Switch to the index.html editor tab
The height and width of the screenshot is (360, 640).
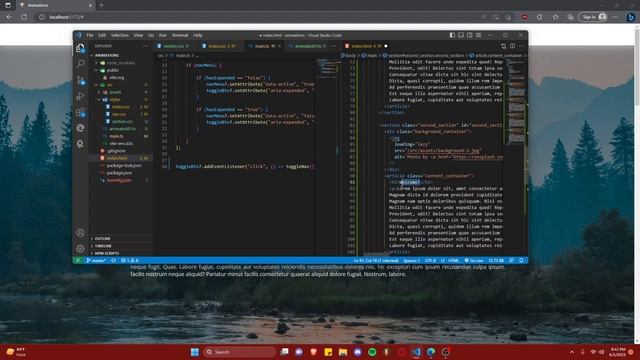point(366,46)
